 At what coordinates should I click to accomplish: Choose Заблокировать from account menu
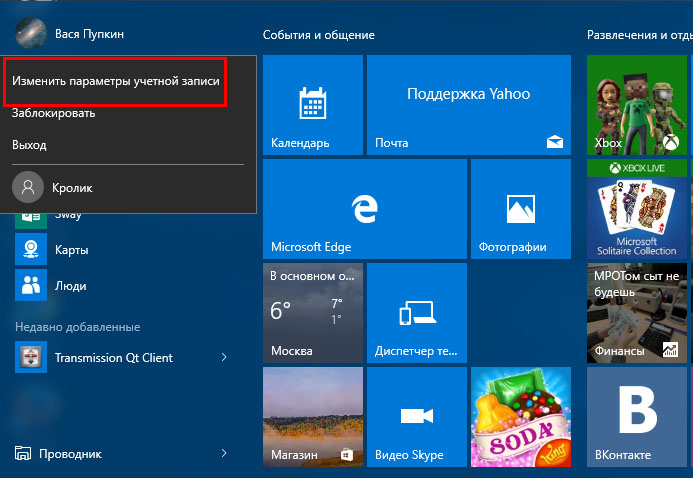(x=53, y=113)
